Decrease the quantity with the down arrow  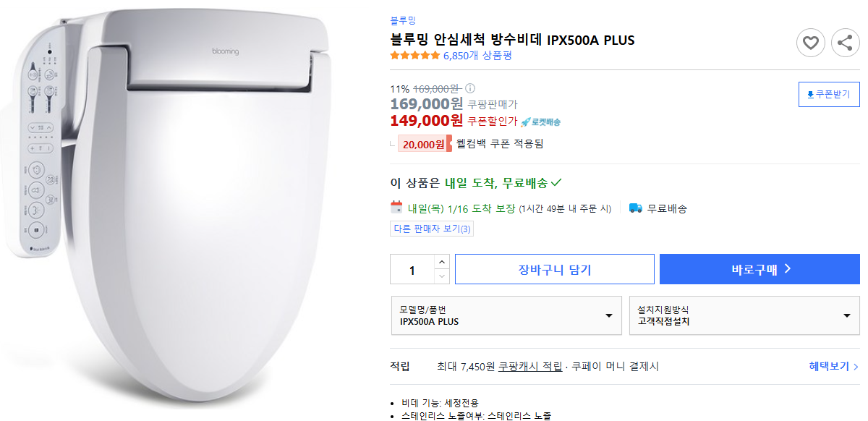[442, 276]
